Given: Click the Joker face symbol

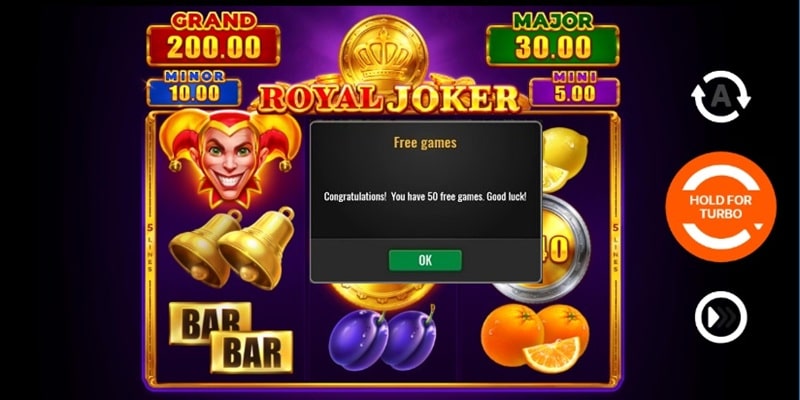Looking at the screenshot, I should (230, 157).
